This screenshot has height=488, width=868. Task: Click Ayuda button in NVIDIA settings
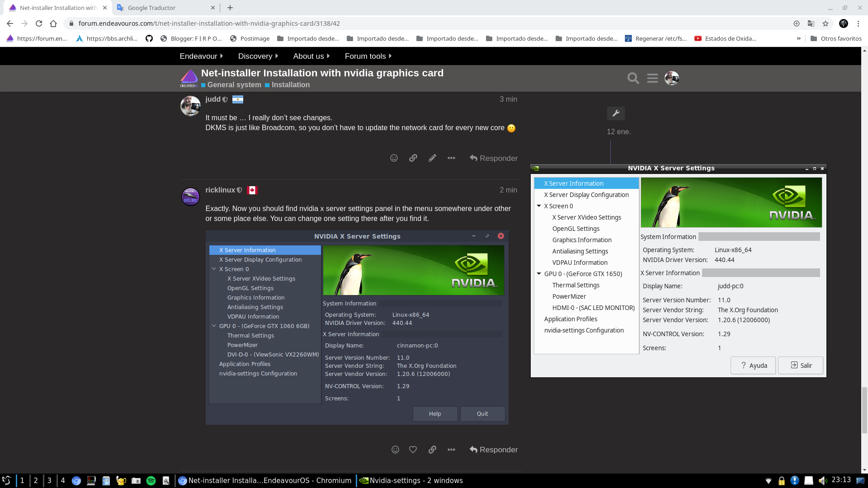click(753, 366)
